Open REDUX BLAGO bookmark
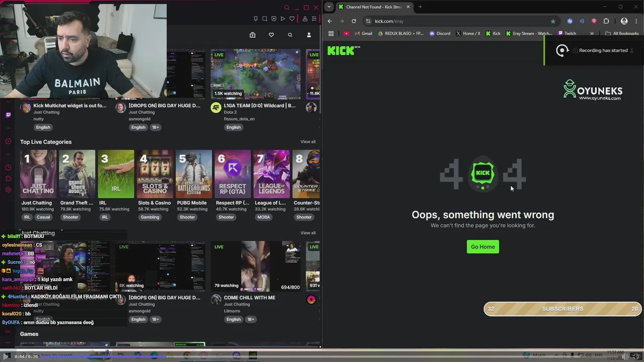The height and width of the screenshot is (362, 644). [x=400, y=34]
